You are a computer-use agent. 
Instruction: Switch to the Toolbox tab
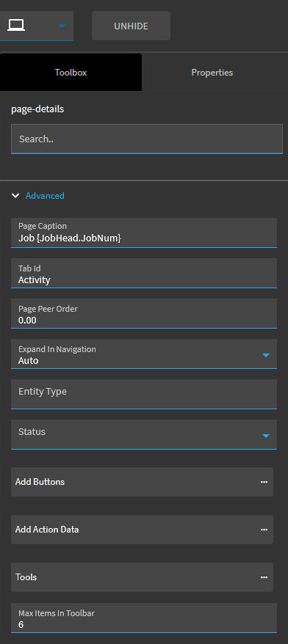(x=71, y=73)
